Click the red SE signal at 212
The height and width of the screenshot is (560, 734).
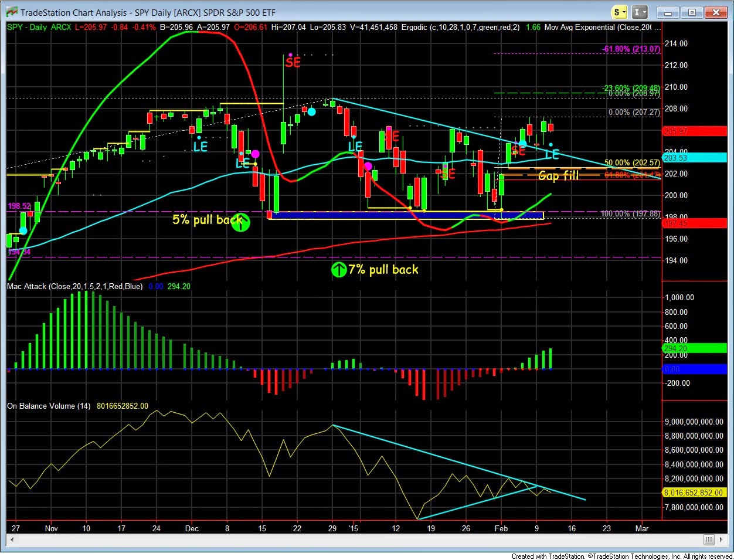(293, 62)
